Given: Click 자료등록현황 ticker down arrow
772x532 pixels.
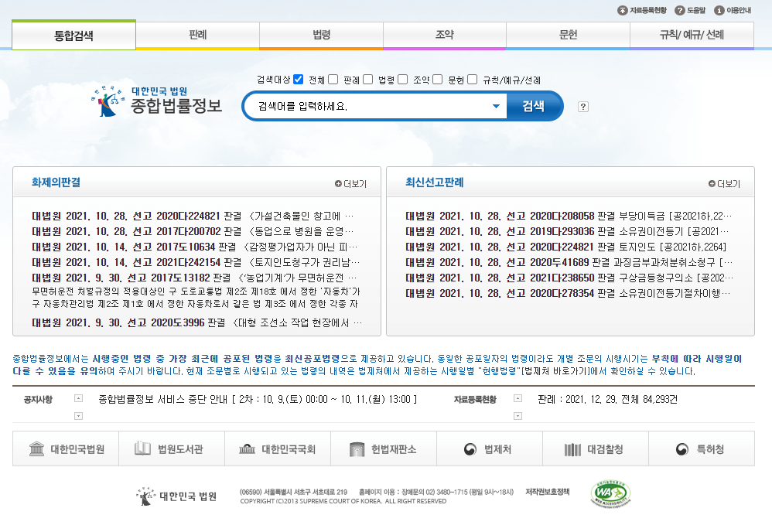Looking at the screenshot, I should (518, 416).
